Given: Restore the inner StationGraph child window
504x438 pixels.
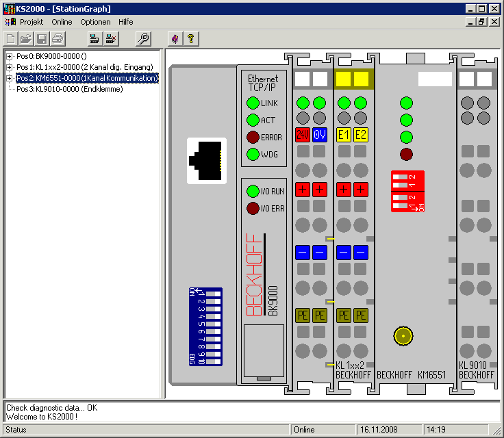Looking at the screenshot, I should tap(481, 22).
